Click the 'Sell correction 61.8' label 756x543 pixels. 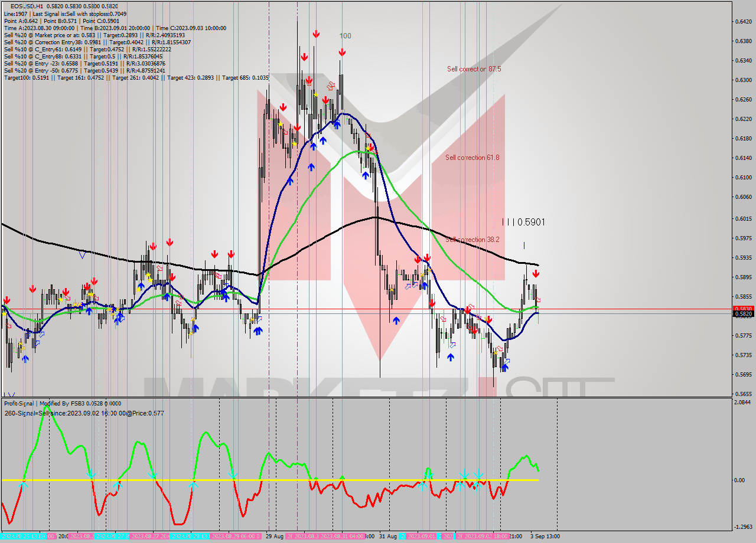click(x=472, y=158)
